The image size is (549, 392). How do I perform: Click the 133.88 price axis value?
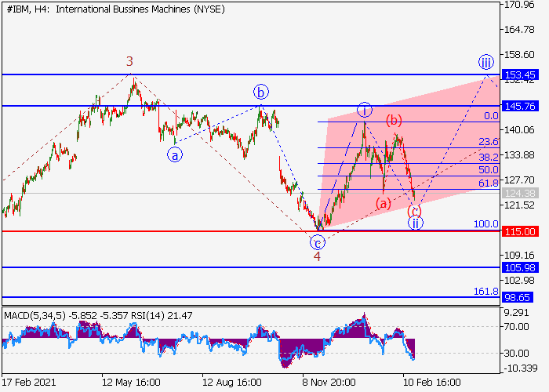click(x=519, y=154)
